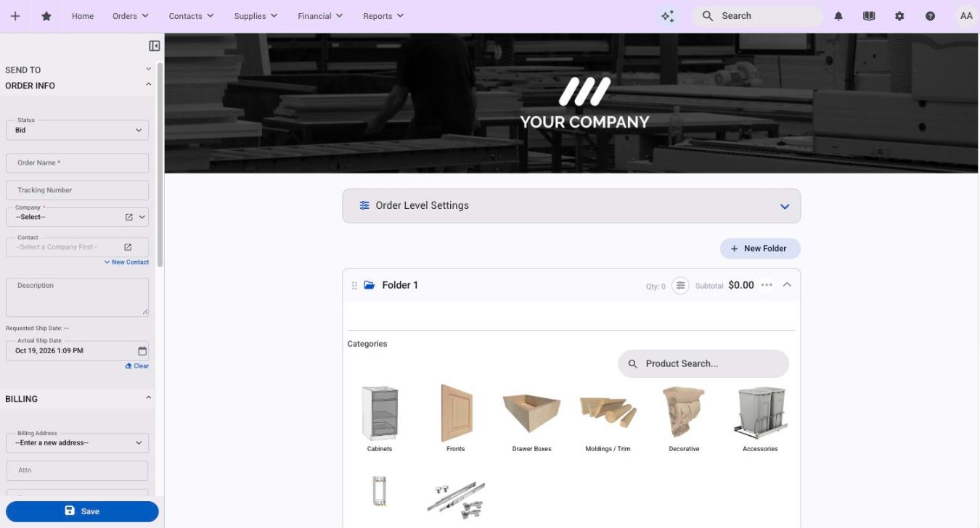Select the Moldings / Trim category

point(608,419)
